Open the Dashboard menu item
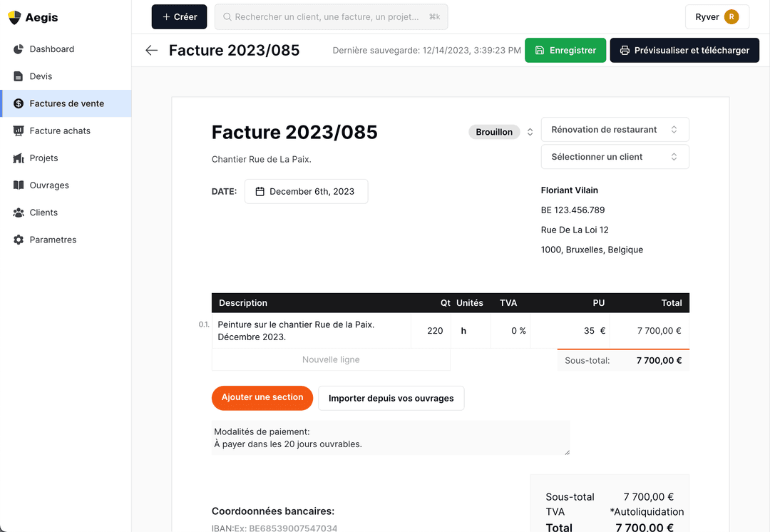This screenshot has width=770, height=532. (66, 49)
